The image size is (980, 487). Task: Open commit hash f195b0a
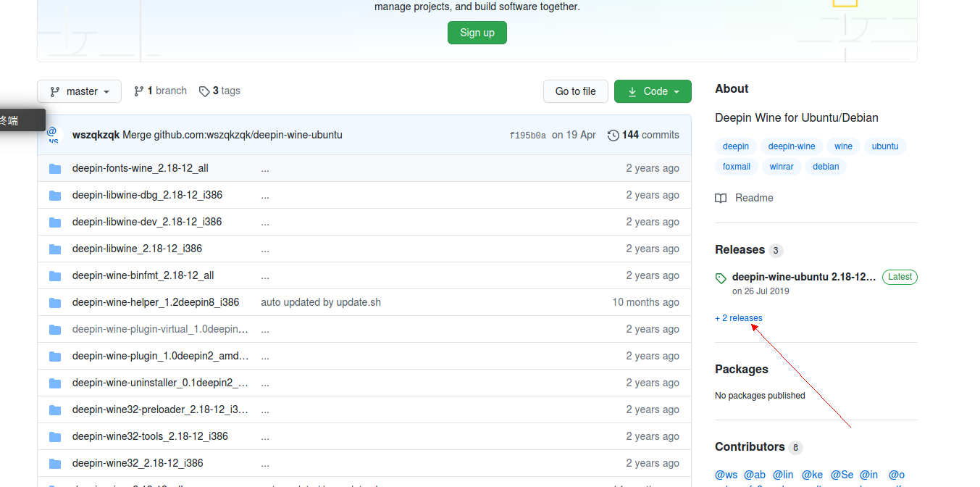527,135
